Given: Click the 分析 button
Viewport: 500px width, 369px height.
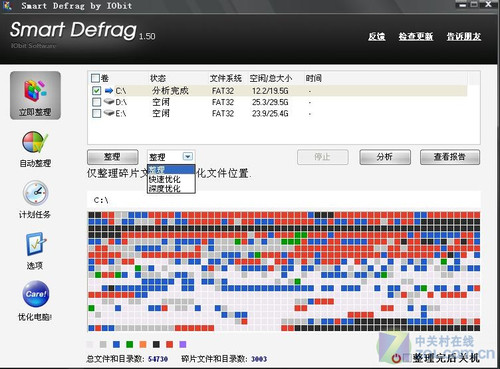Looking at the screenshot, I should 385,157.
